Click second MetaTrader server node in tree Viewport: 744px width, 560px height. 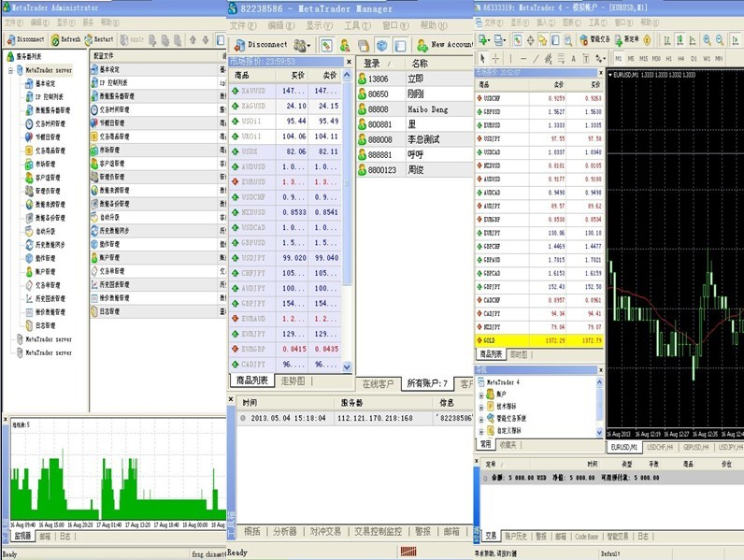pyautogui.click(x=44, y=339)
